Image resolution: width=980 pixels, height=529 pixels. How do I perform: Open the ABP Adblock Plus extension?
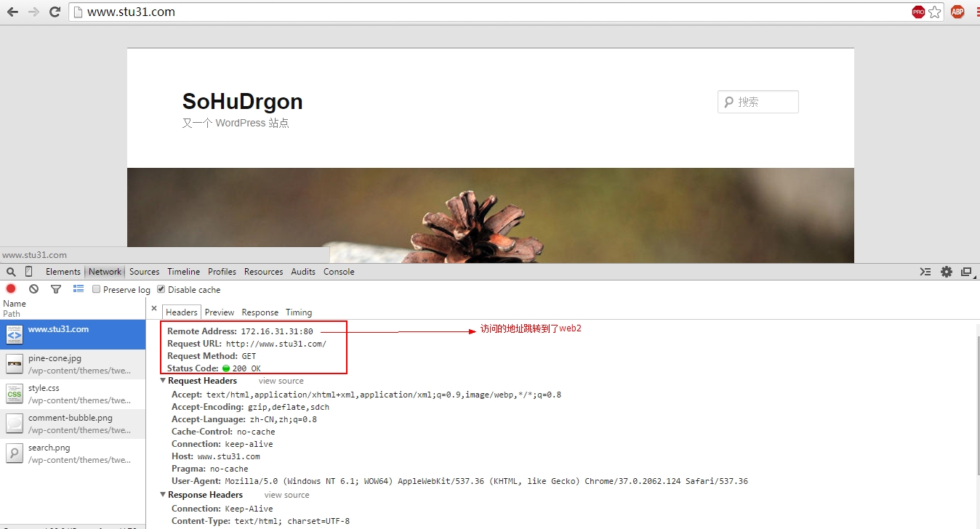[957, 12]
